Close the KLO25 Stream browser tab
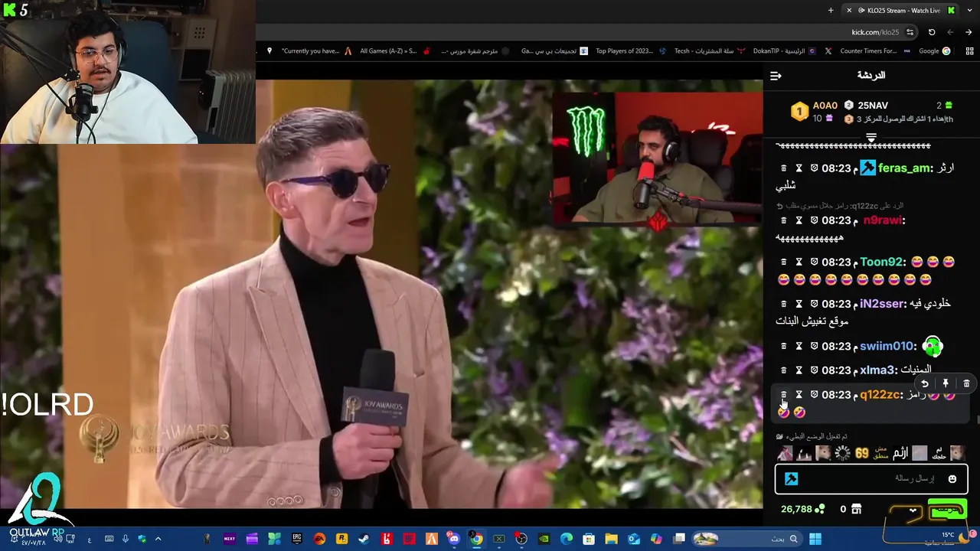Image resolution: width=980 pixels, height=551 pixels. 848,10
